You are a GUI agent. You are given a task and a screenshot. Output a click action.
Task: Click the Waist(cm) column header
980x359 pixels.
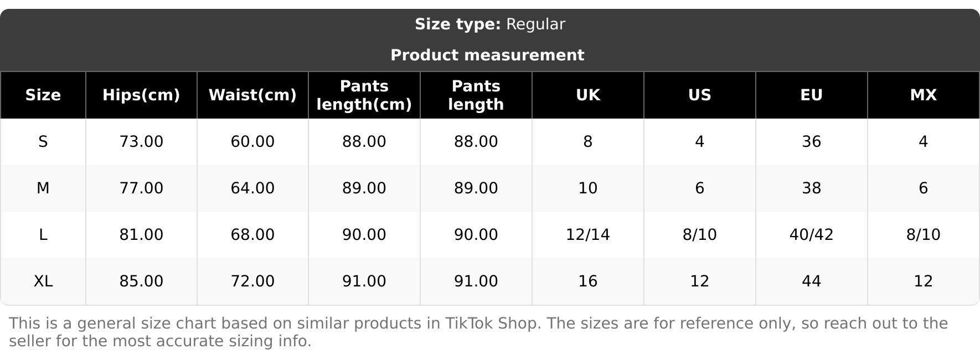pos(252,95)
